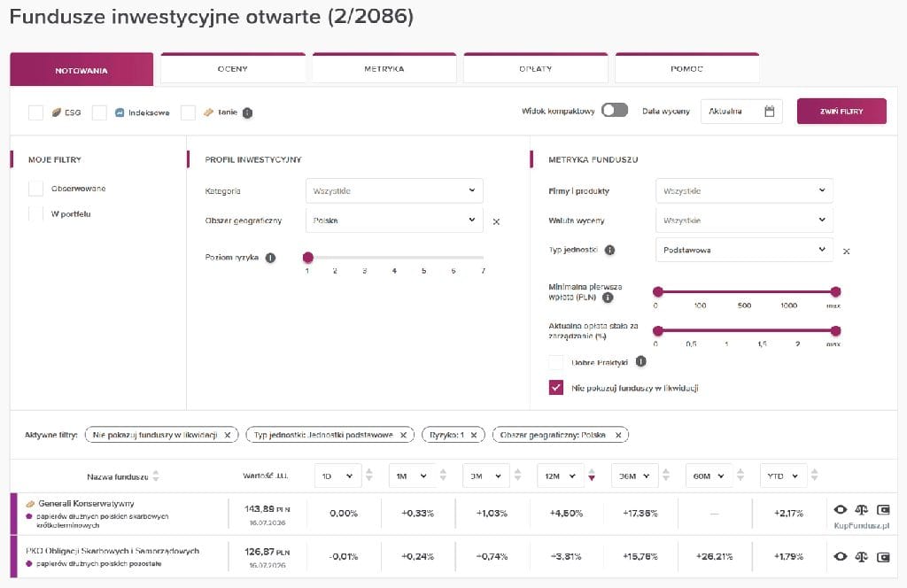907x588 pixels.
Task: Show info tooltip for Typ jednostki
Action: tap(609, 251)
